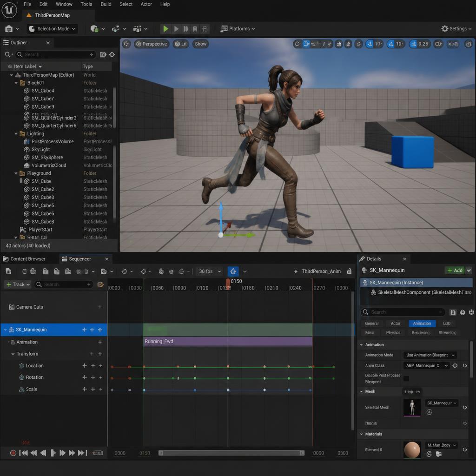Open the Actor menu
This screenshot has height=476, width=476.
pyautogui.click(x=146, y=4)
